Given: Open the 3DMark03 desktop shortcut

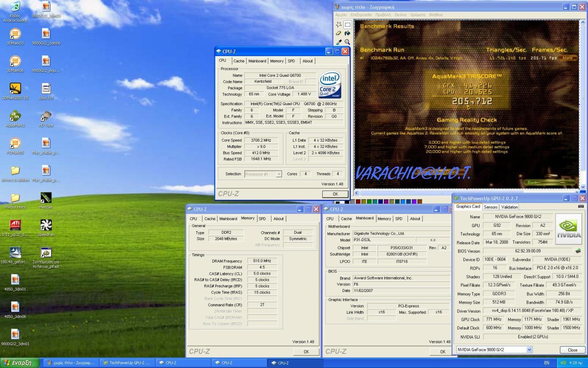Looking at the screenshot, I should [x=15, y=37].
